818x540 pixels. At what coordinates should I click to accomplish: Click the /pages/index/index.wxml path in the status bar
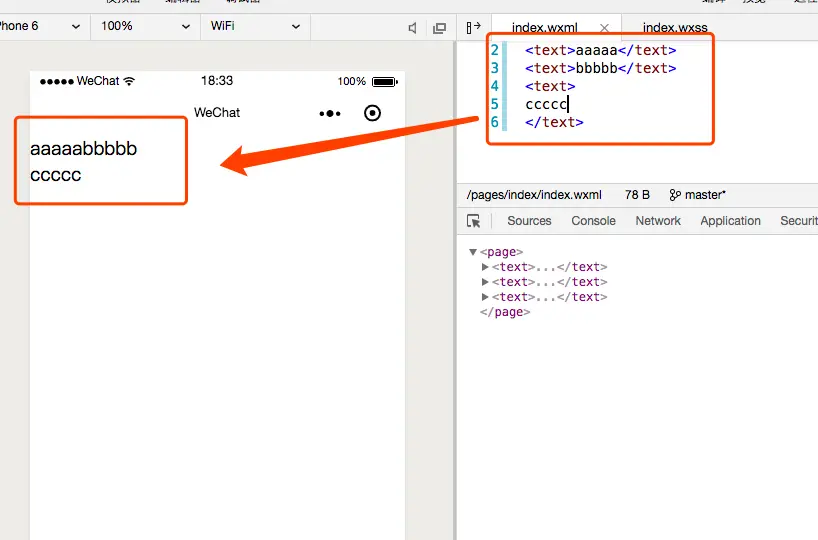click(534, 195)
